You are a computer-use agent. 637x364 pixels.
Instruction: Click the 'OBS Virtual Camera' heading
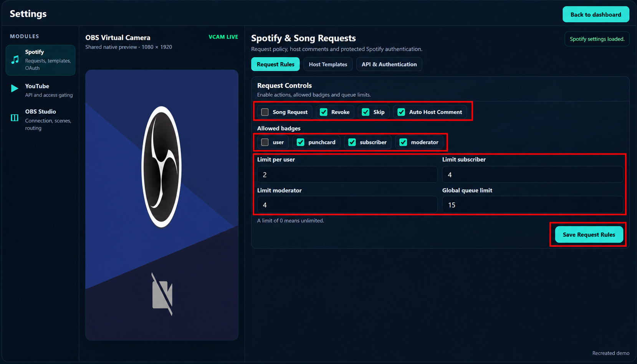[118, 38]
